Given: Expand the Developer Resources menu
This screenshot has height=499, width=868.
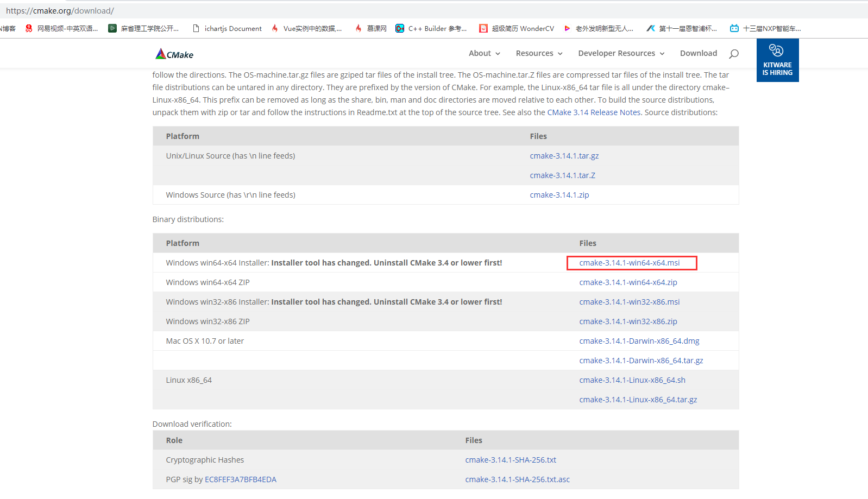Looking at the screenshot, I should (621, 53).
